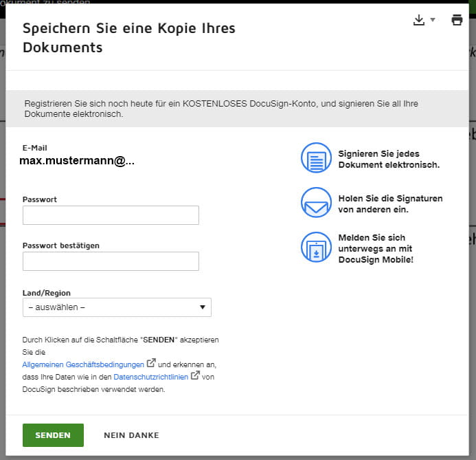Open the download options dropdown arrow
This screenshot has width=476, height=460.
tap(433, 20)
